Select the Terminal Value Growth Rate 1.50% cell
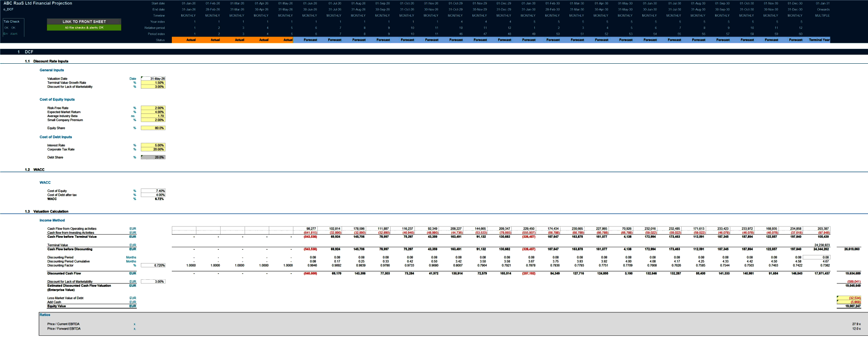This screenshot has height=339, width=868. tap(153, 83)
